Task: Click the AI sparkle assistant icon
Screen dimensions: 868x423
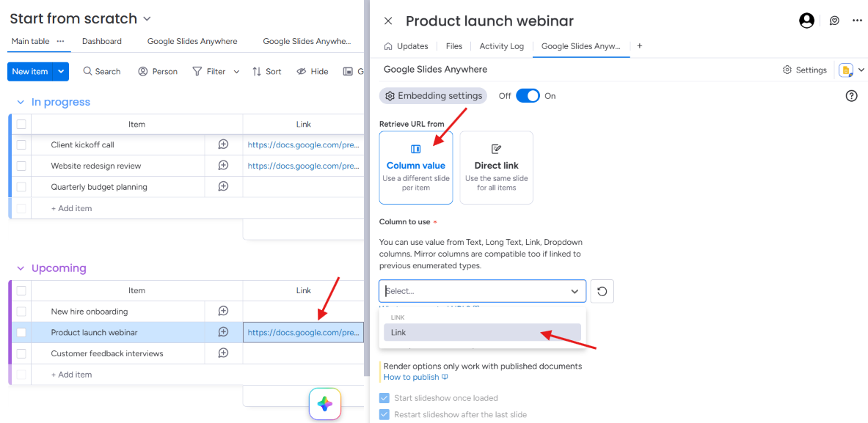Action: [325, 404]
